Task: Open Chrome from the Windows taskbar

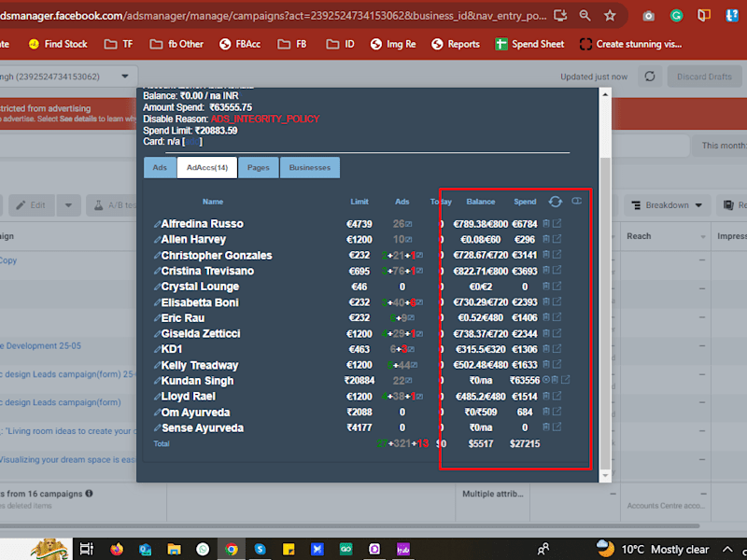Action: [232, 549]
